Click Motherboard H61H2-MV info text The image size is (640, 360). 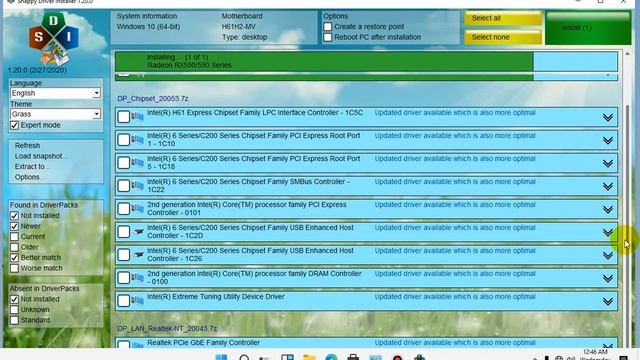(238, 27)
